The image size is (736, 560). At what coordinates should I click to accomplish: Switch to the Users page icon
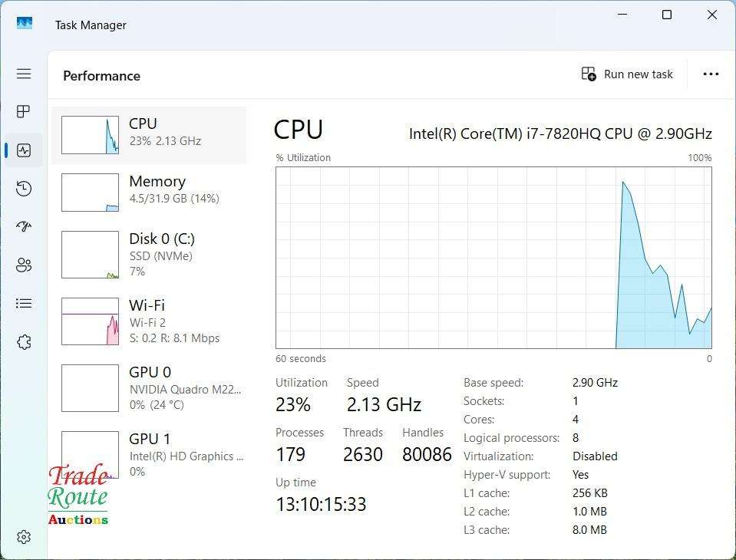tap(24, 265)
